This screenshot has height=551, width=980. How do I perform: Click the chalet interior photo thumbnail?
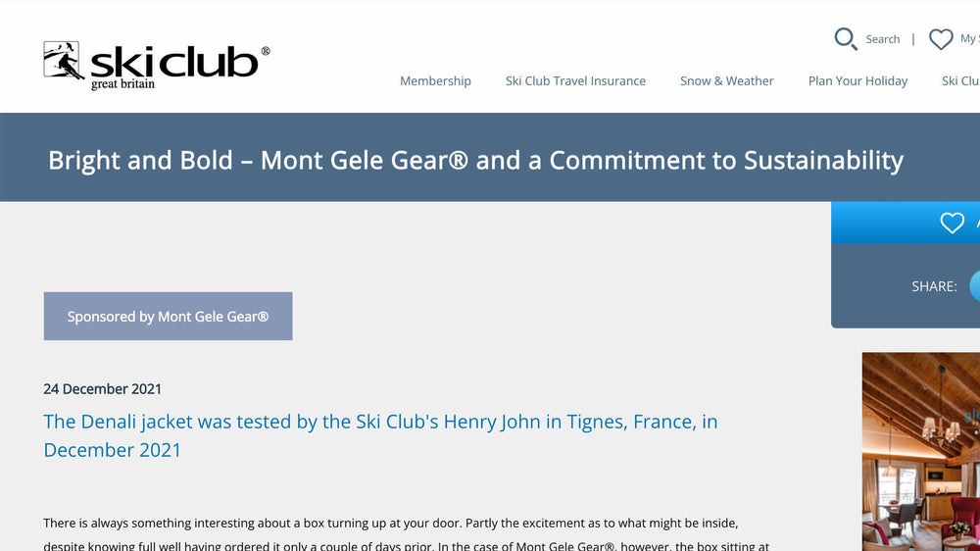coord(921,451)
